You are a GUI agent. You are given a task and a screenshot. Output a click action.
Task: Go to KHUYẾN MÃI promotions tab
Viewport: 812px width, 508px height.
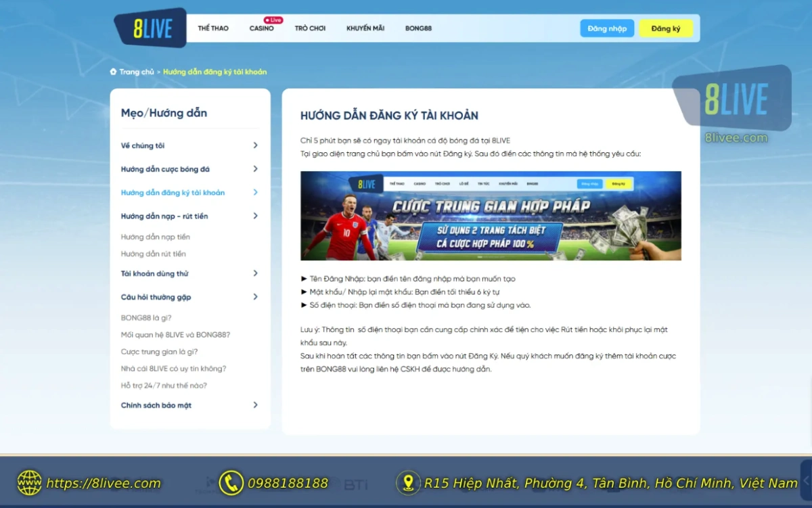tap(365, 28)
